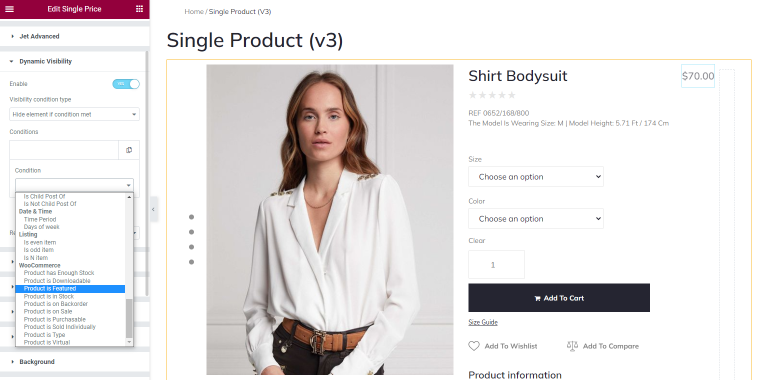The image size is (760, 380).
Task: Open the widgets grid panel icon
Action: pos(140,9)
